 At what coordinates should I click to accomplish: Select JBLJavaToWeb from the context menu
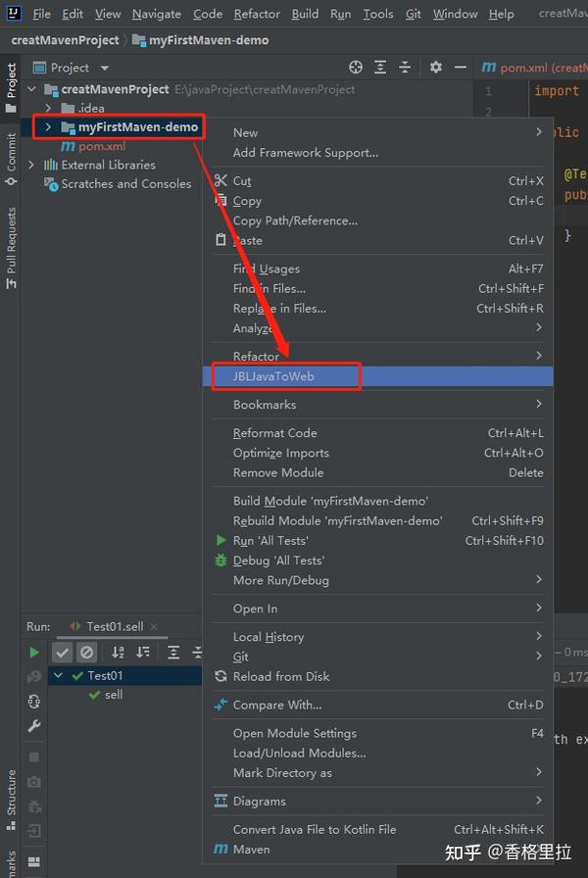pos(273,376)
